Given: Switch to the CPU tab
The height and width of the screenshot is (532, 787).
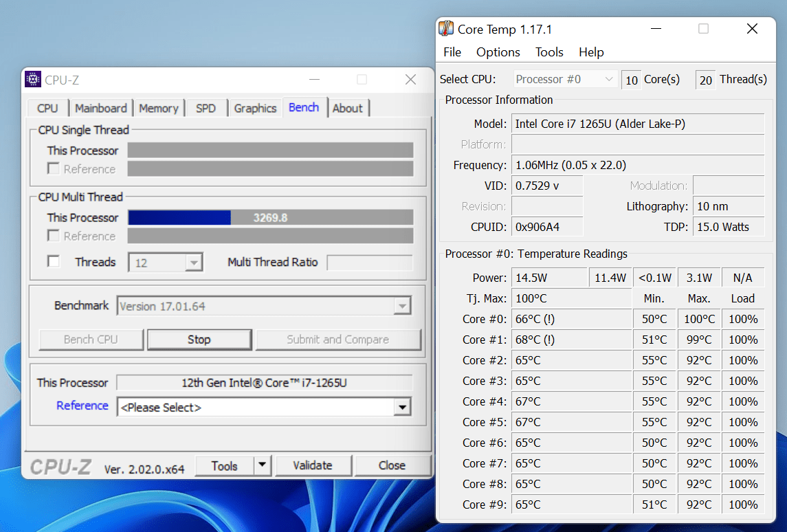Looking at the screenshot, I should coord(47,109).
